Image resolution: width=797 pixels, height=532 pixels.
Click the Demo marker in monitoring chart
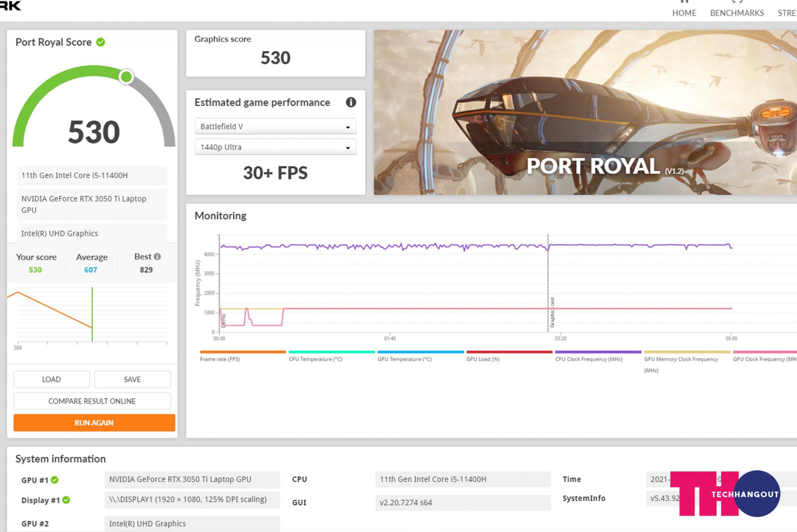tap(223, 320)
